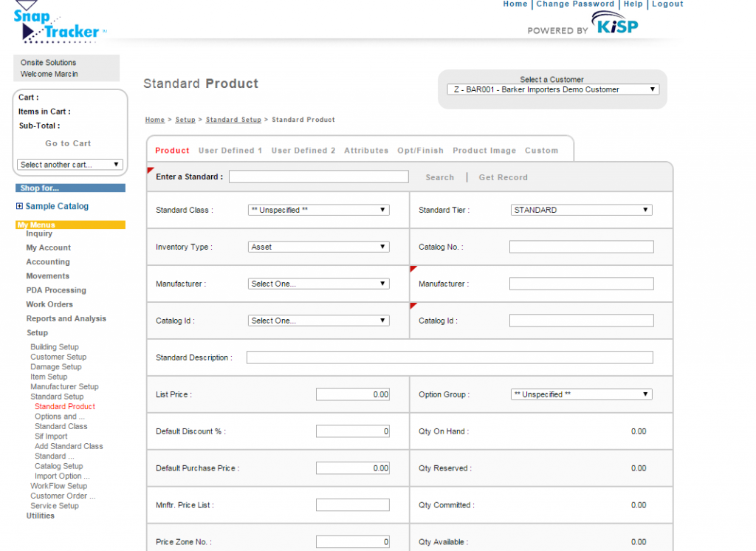Open Reports and Analysis menu
The width and height of the screenshot is (756, 551).
[66, 318]
